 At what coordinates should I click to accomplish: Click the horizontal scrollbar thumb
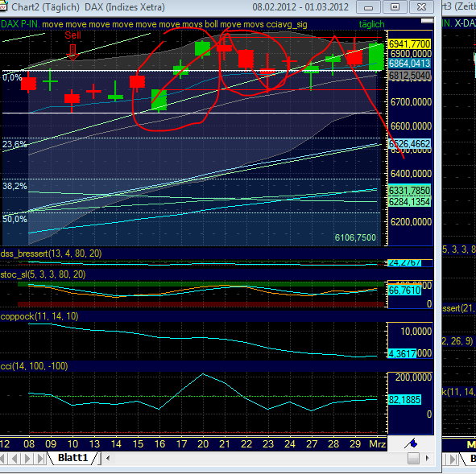pyautogui.click(x=413, y=458)
